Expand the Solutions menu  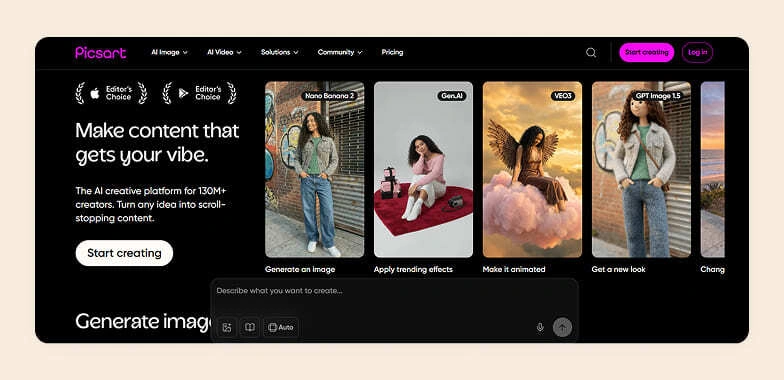pos(280,52)
